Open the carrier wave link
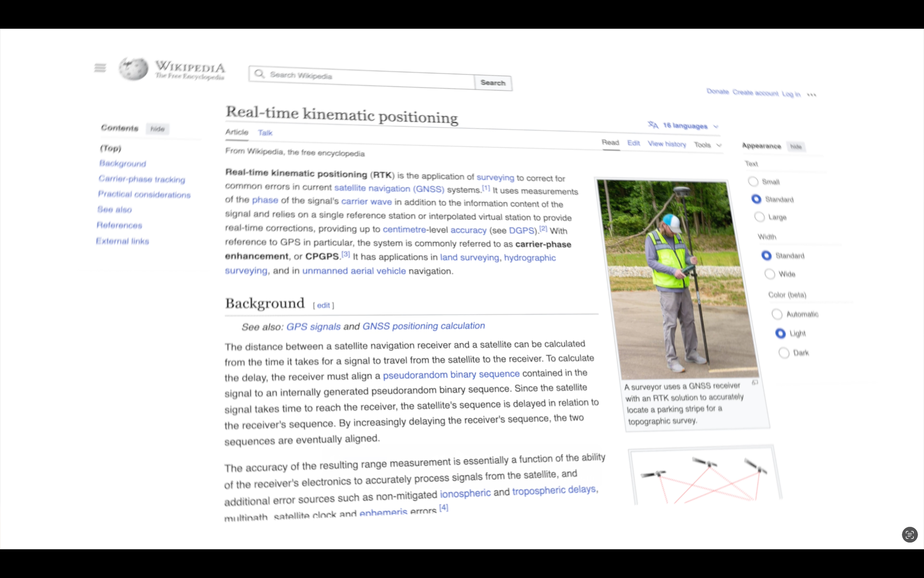The width and height of the screenshot is (924, 578). pos(366,202)
